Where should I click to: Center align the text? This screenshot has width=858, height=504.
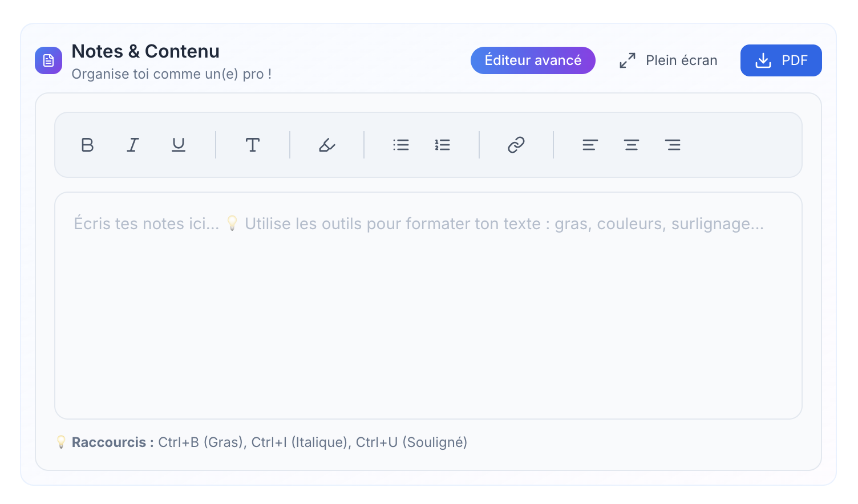click(x=632, y=145)
